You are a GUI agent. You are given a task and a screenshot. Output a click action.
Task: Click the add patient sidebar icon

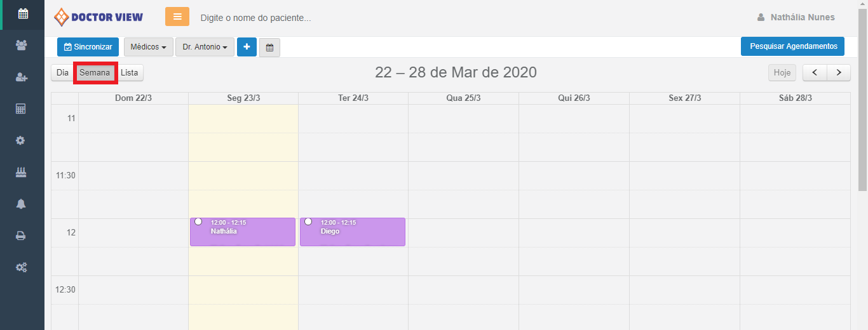(x=22, y=77)
